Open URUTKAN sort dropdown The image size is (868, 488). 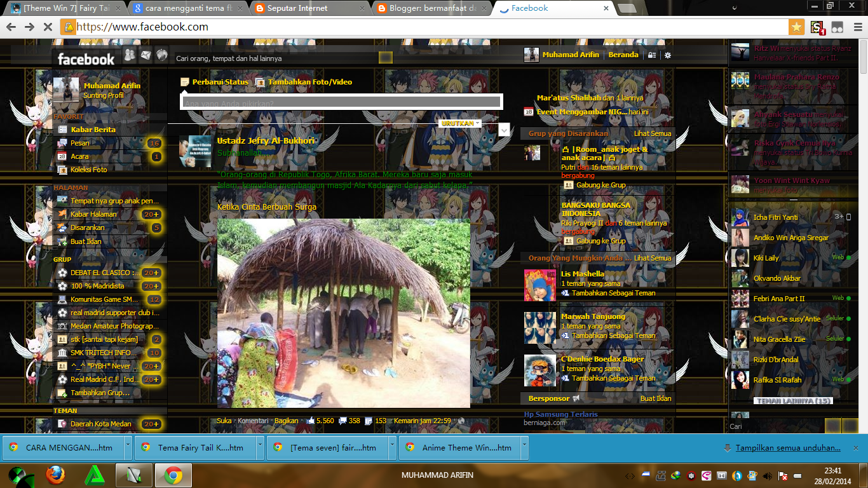461,123
